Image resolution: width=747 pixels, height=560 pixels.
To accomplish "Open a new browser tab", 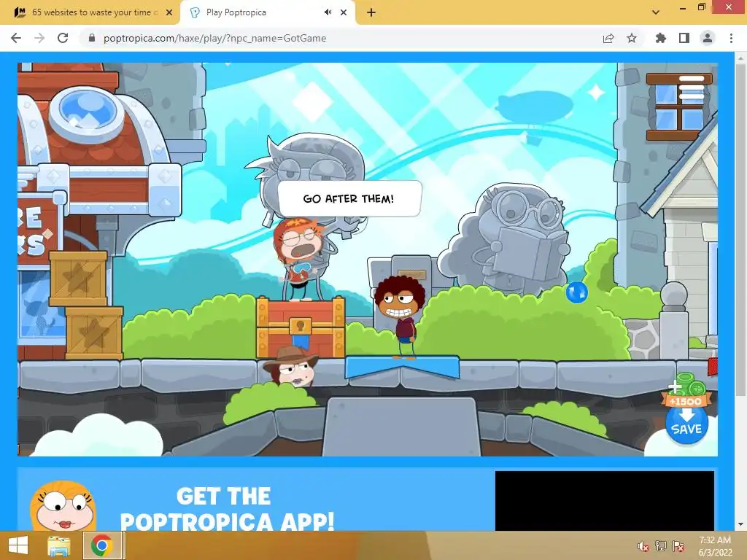I will pos(371,12).
